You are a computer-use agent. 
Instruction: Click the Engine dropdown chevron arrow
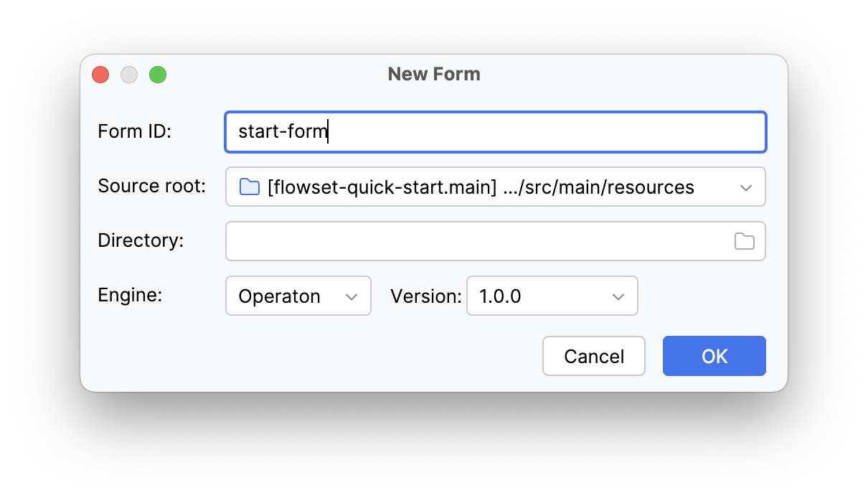click(x=352, y=296)
